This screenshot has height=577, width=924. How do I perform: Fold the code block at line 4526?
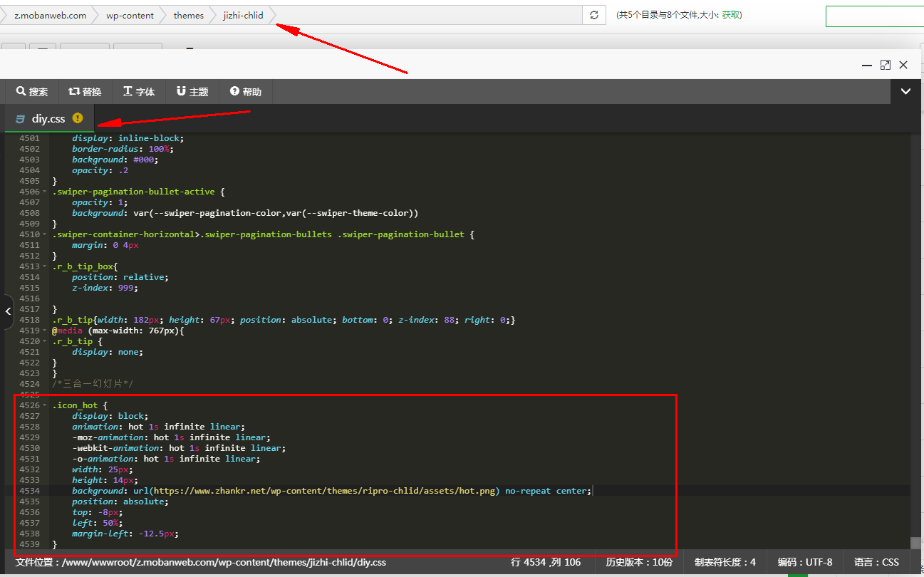coord(45,405)
